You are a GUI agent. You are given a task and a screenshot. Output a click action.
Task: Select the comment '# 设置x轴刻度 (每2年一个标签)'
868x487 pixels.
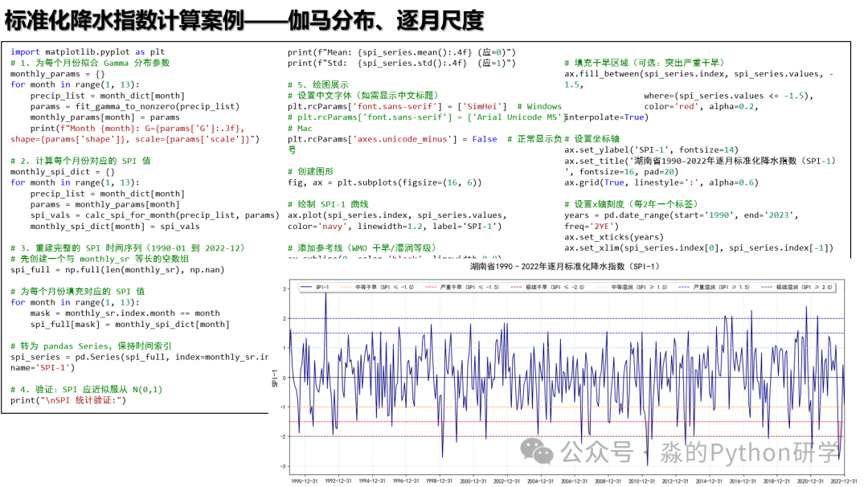631,204
